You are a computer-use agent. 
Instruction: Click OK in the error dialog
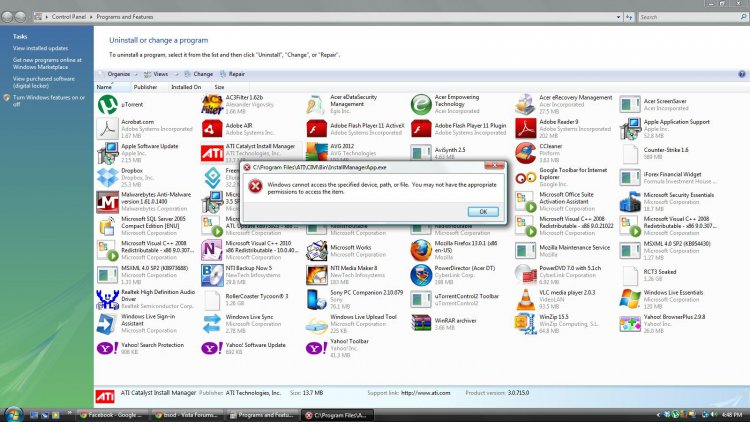click(x=483, y=211)
